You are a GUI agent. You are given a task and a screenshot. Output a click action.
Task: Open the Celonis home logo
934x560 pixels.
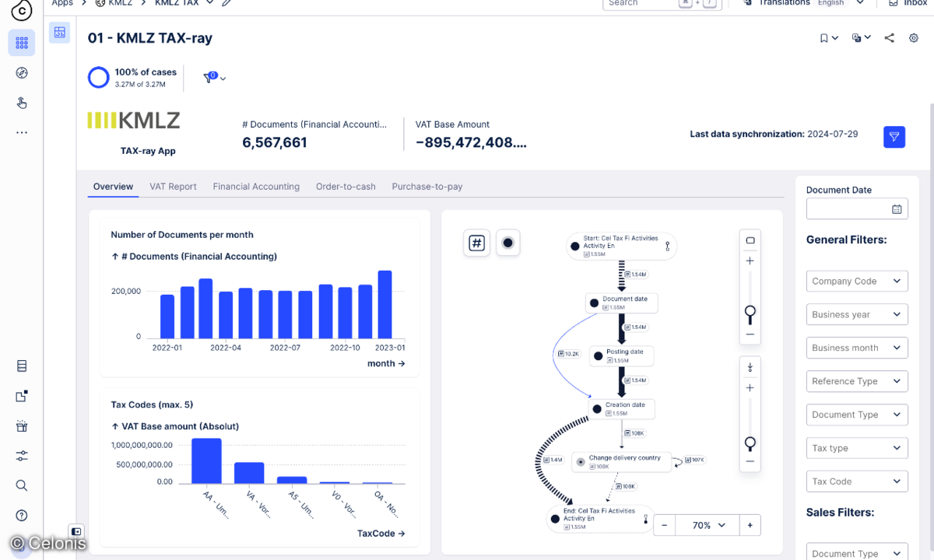pos(22,10)
